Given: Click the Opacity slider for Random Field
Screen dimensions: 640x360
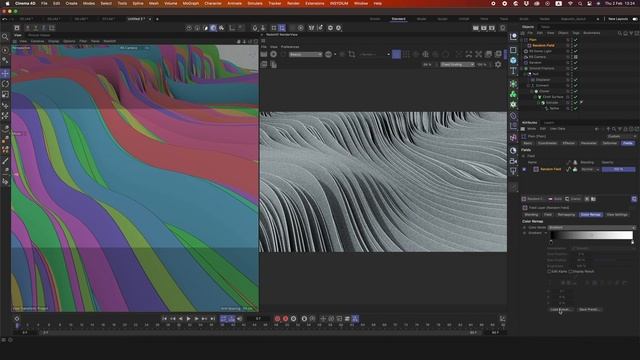Looking at the screenshot, I should tap(618, 169).
